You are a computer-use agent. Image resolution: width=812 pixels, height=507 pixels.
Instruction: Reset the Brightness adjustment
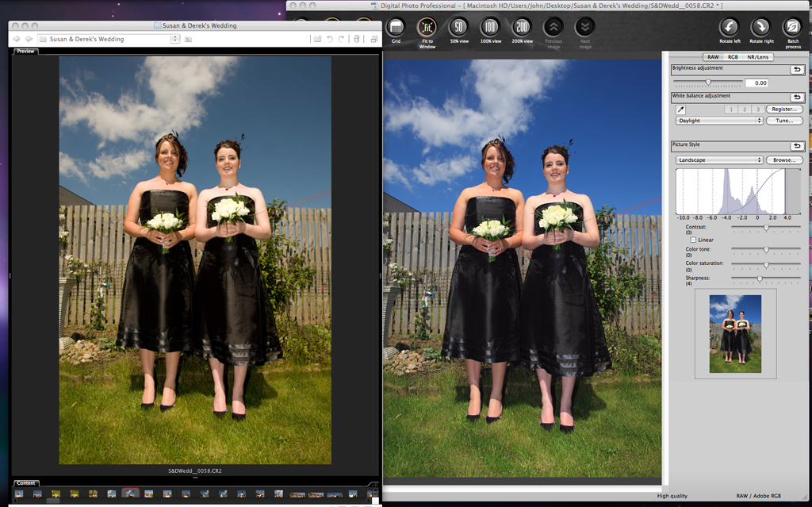[796, 70]
